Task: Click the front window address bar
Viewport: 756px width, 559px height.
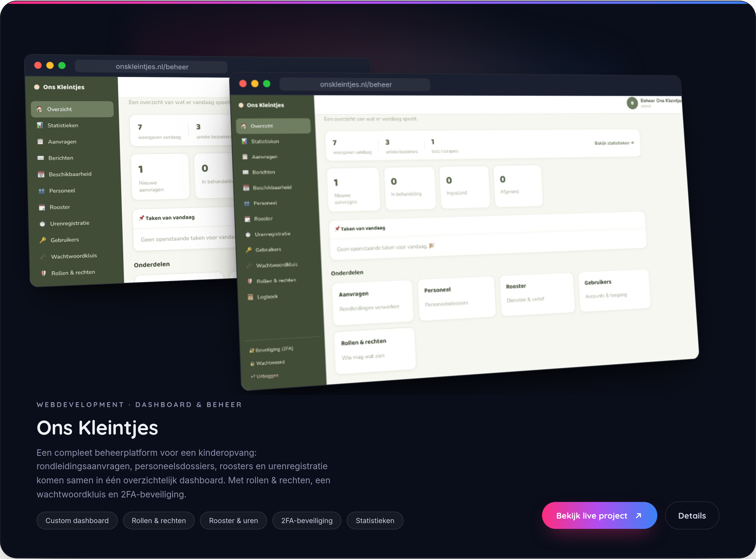Action: coord(355,84)
